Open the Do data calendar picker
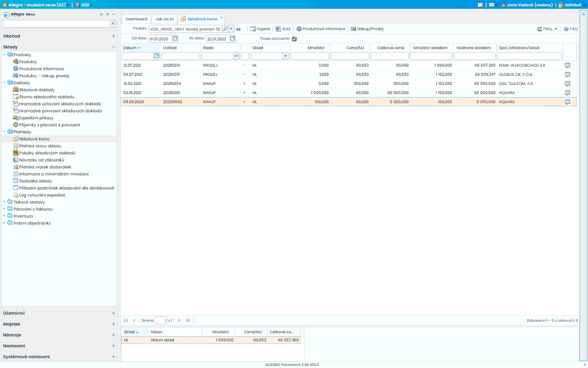 tap(232, 39)
